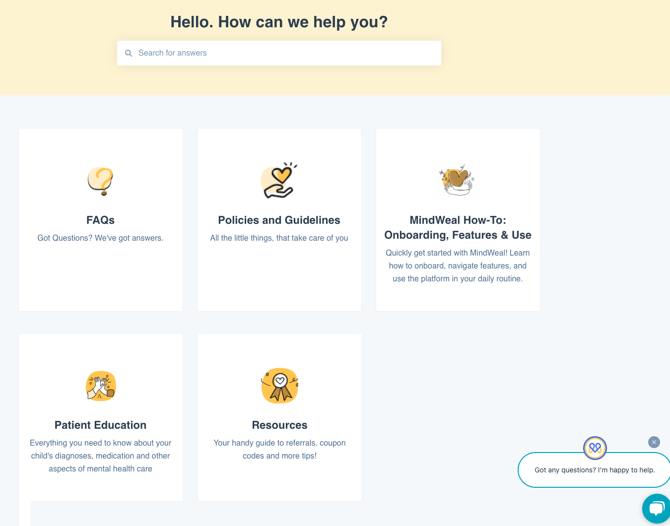Open the FAQs heading link
The image size is (670, 526).
(100, 220)
